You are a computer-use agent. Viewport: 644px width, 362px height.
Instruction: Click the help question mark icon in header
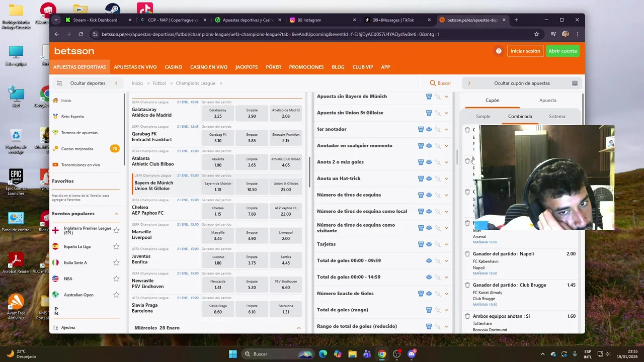[499, 51]
